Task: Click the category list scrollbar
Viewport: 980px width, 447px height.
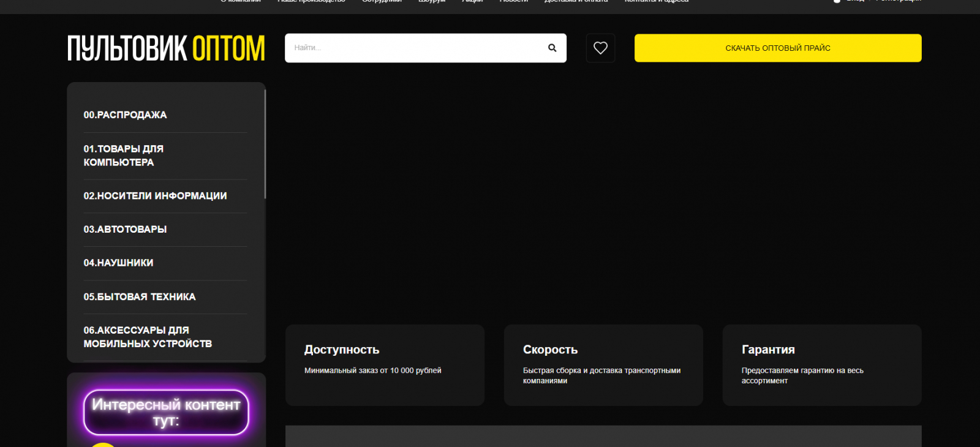Action: pyautogui.click(x=265, y=145)
